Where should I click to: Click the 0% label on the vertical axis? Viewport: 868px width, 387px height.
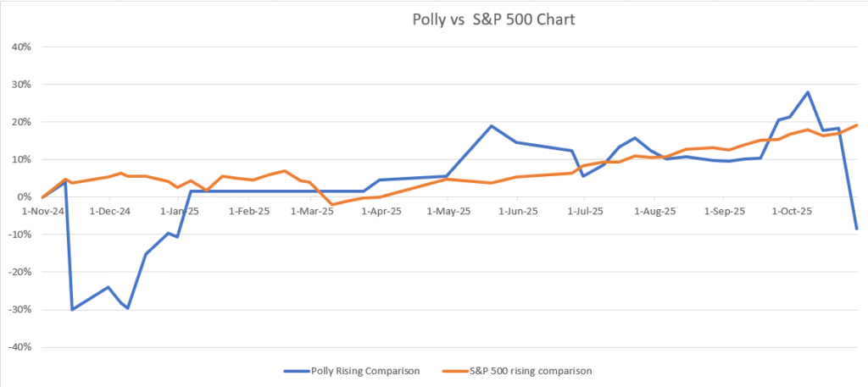click(23, 197)
